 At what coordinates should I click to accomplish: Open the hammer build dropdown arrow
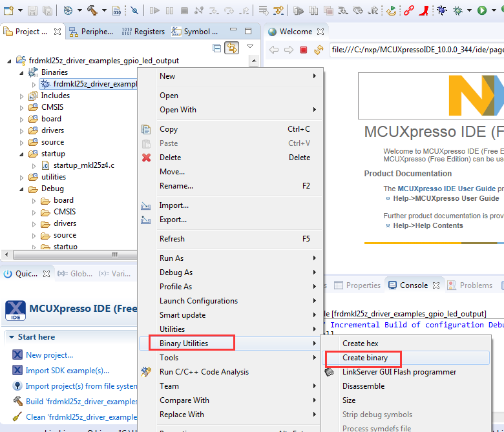pyautogui.click(x=104, y=10)
